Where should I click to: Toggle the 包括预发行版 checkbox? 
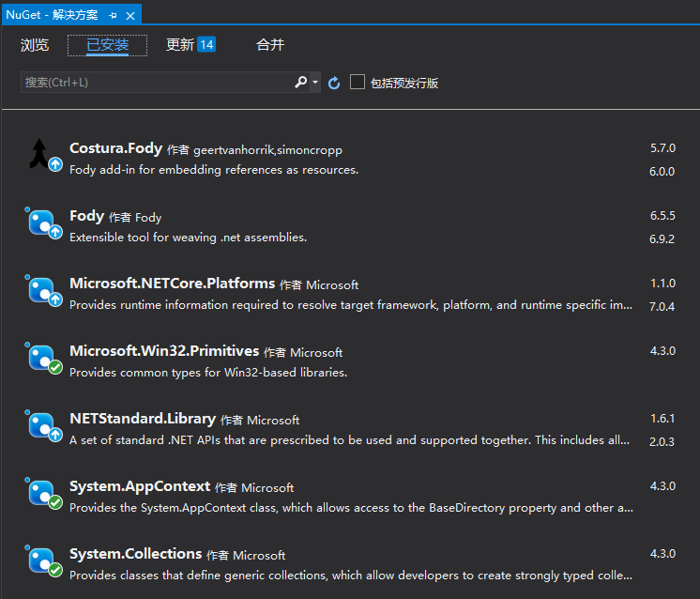(358, 83)
